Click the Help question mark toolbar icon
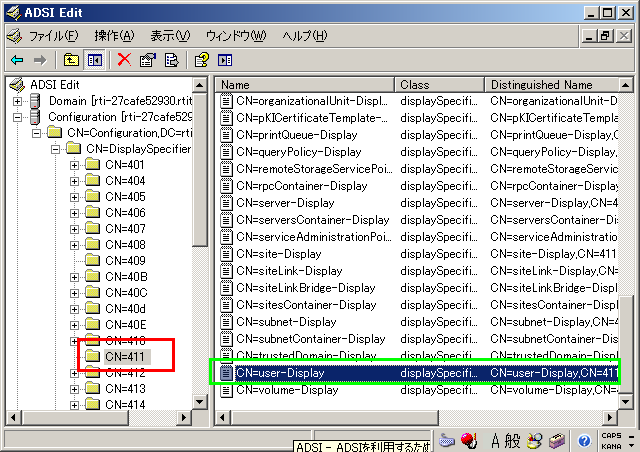640x452 pixels. (202, 60)
